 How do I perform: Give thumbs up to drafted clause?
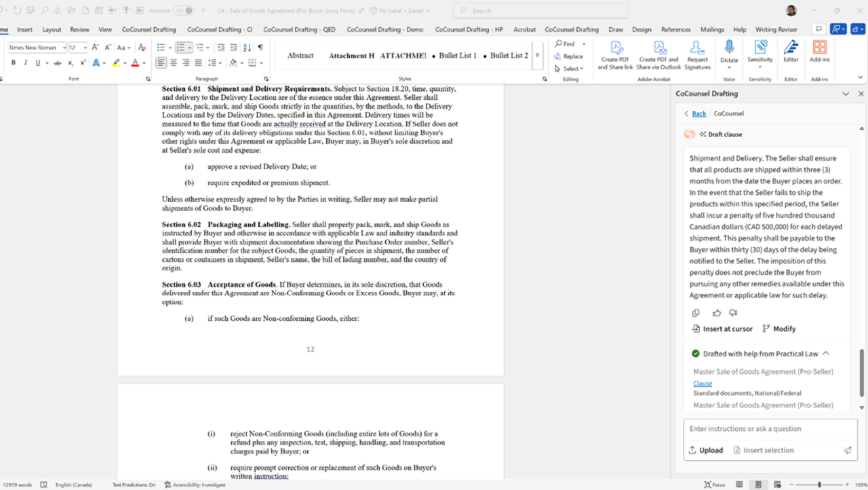click(x=716, y=313)
